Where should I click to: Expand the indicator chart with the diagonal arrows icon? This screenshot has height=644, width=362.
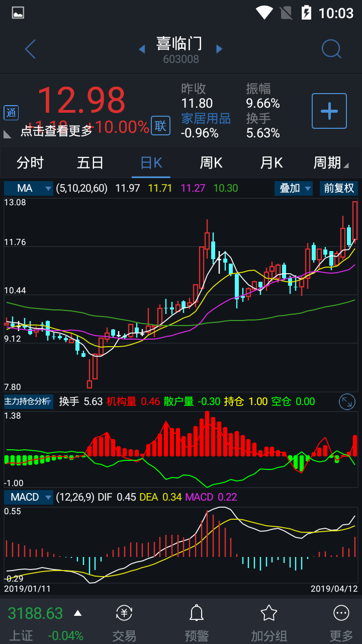click(347, 401)
